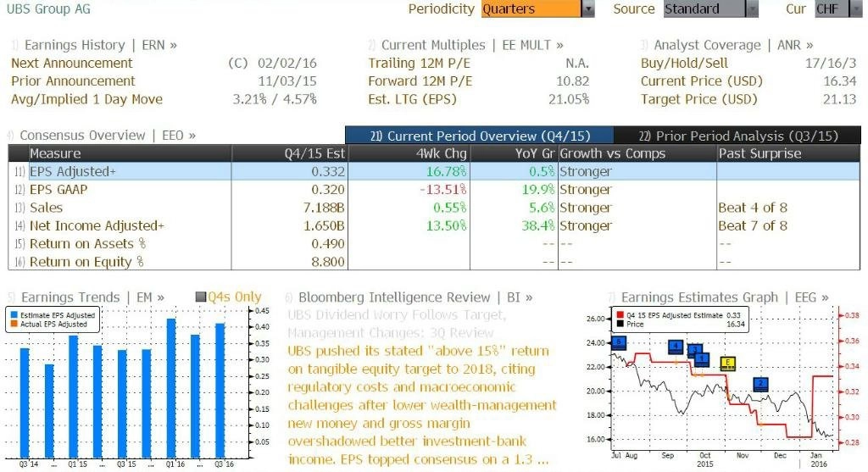Click the 1.650B Net Income estimate
The width and height of the screenshot is (868, 472).
point(324,225)
